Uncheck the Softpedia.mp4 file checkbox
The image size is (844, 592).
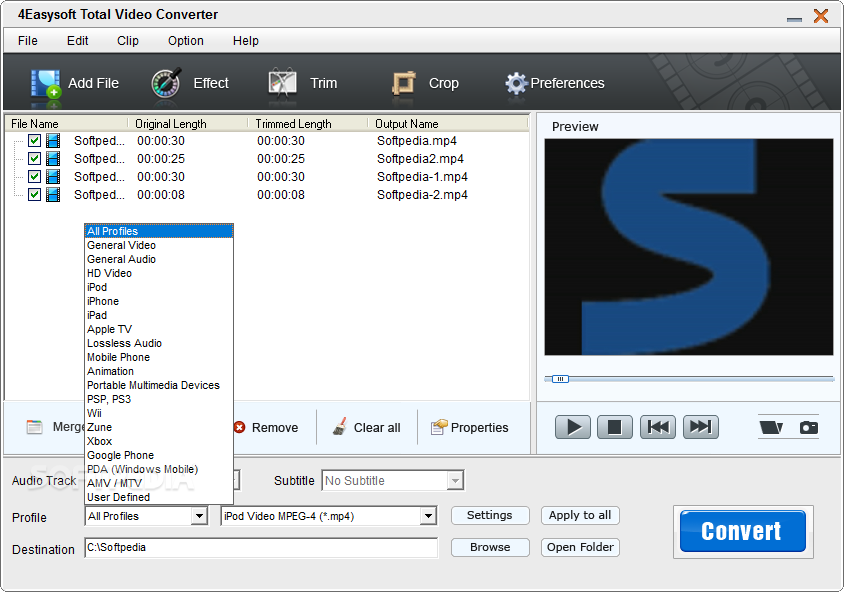tap(34, 141)
